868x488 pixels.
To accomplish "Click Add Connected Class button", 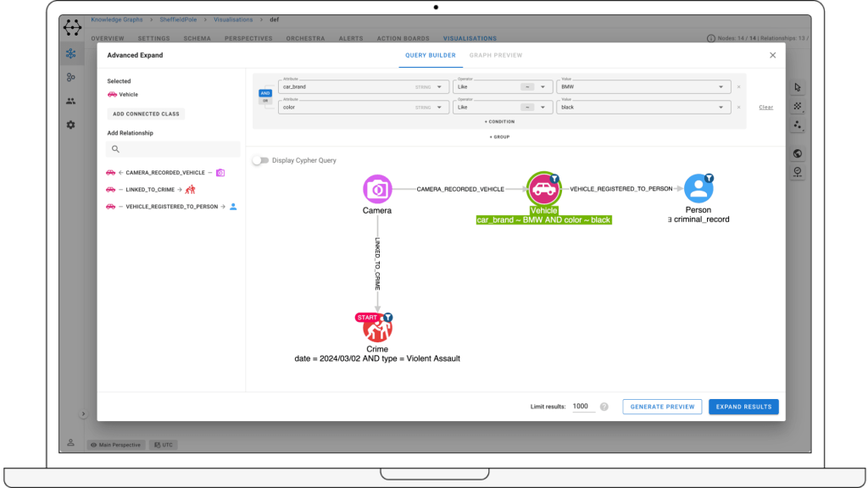I will tap(146, 114).
